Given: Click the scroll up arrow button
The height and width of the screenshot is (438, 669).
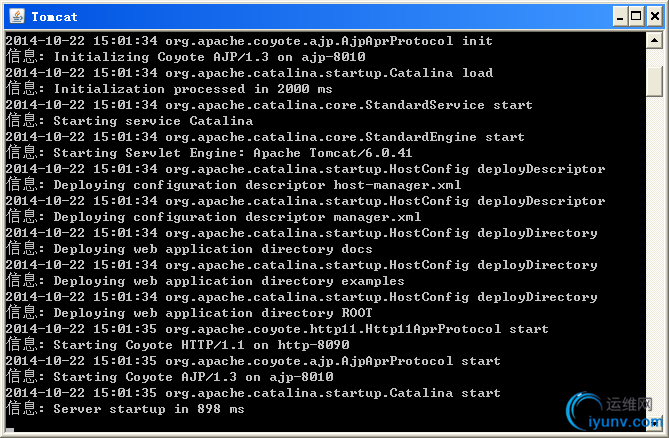Looking at the screenshot, I should 654,41.
